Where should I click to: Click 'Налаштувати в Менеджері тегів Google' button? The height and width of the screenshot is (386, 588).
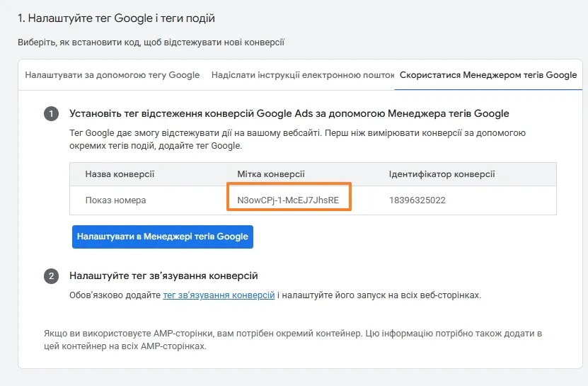point(162,237)
